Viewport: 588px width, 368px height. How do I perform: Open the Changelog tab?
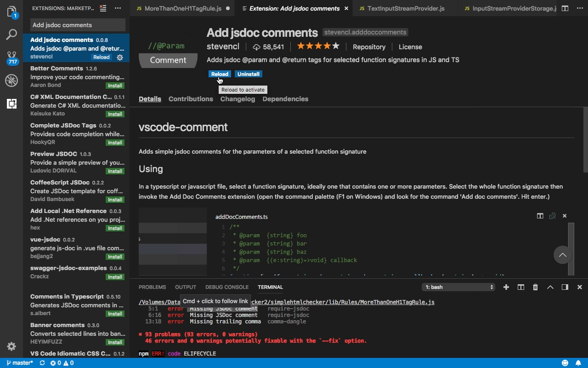click(237, 99)
